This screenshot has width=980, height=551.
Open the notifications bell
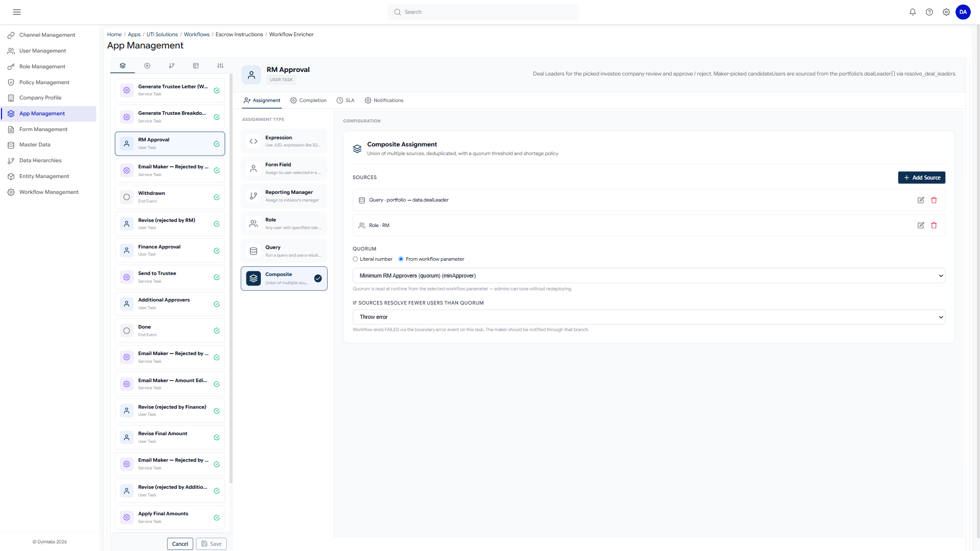click(x=913, y=12)
